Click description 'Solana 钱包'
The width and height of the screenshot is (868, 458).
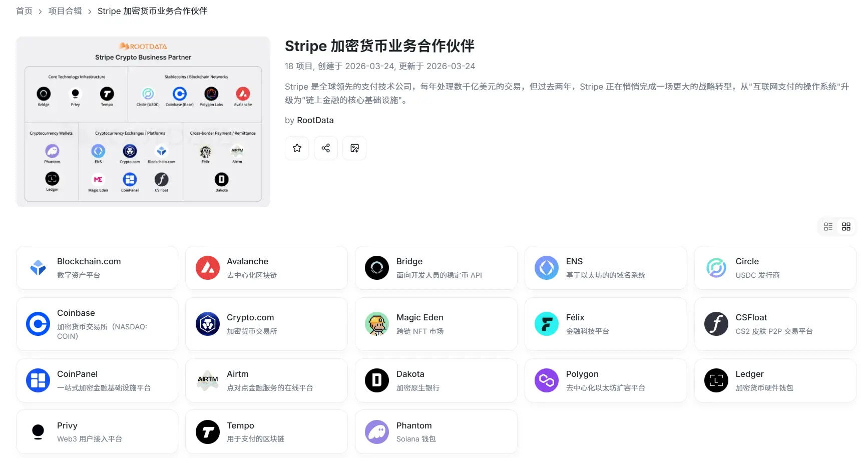tap(416, 439)
